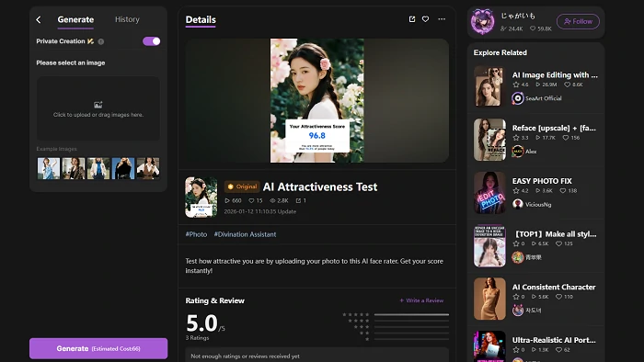
Task: Like using the heart icon showing 15
Action: pyautogui.click(x=251, y=200)
